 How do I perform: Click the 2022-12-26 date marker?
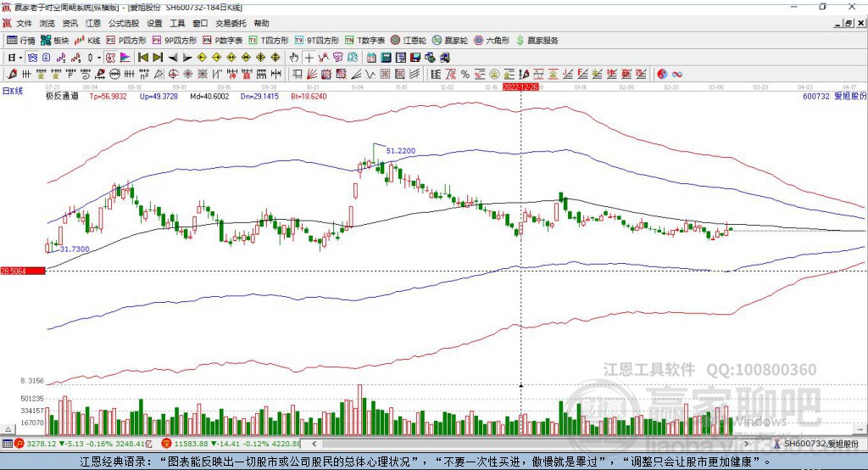pos(520,87)
